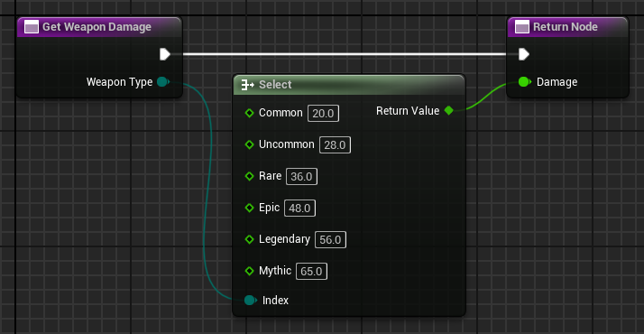Click the Index input pin
The image size is (644, 334).
pyautogui.click(x=250, y=301)
